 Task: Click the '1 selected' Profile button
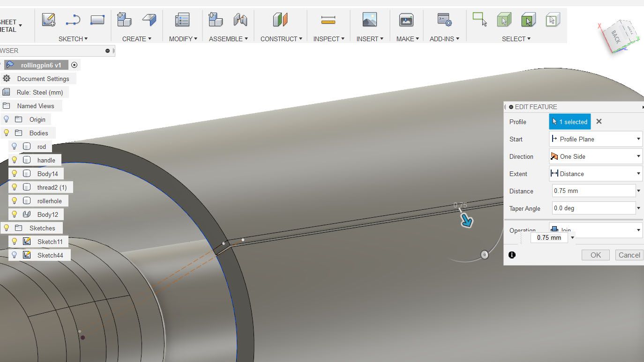(x=570, y=122)
